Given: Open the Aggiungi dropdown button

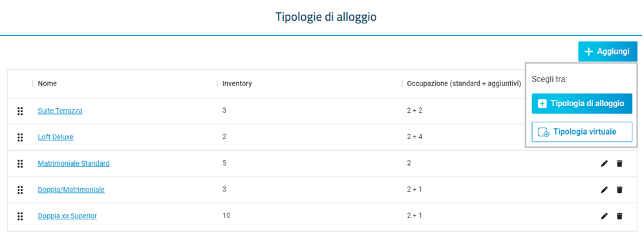Looking at the screenshot, I should (607, 52).
